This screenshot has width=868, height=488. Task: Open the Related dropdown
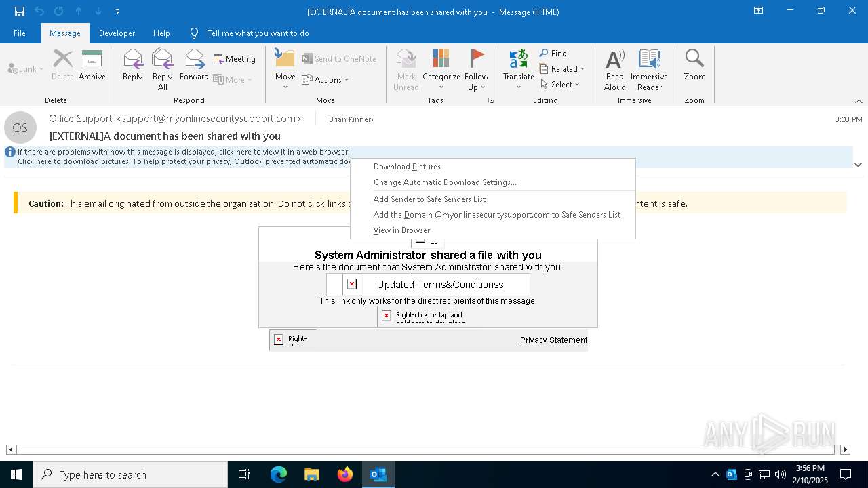click(x=562, y=69)
